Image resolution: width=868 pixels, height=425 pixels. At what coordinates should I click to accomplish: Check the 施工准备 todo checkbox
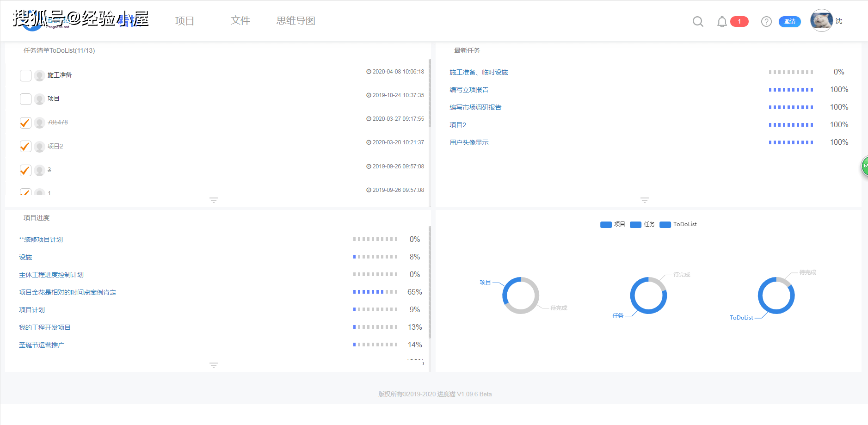[x=26, y=75]
